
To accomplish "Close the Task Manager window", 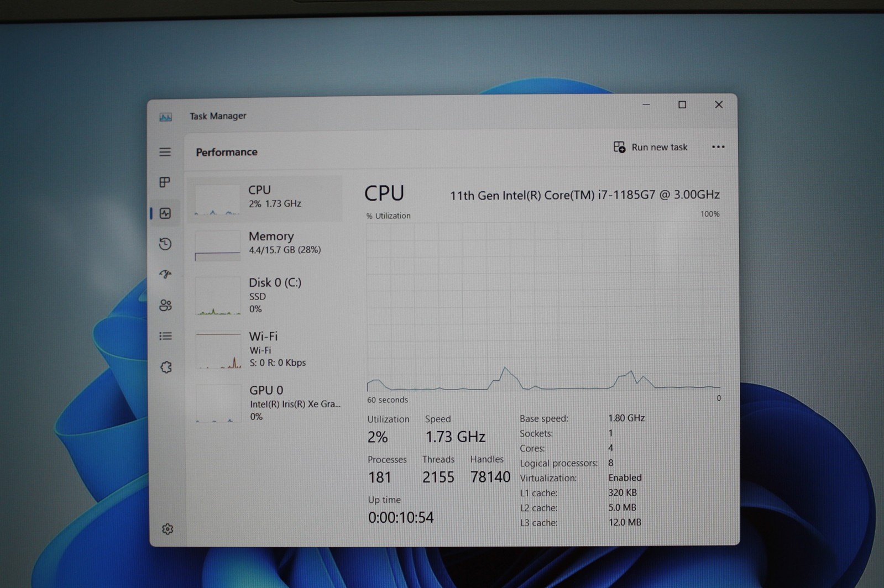I will pyautogui.click(x=719, y=104).
